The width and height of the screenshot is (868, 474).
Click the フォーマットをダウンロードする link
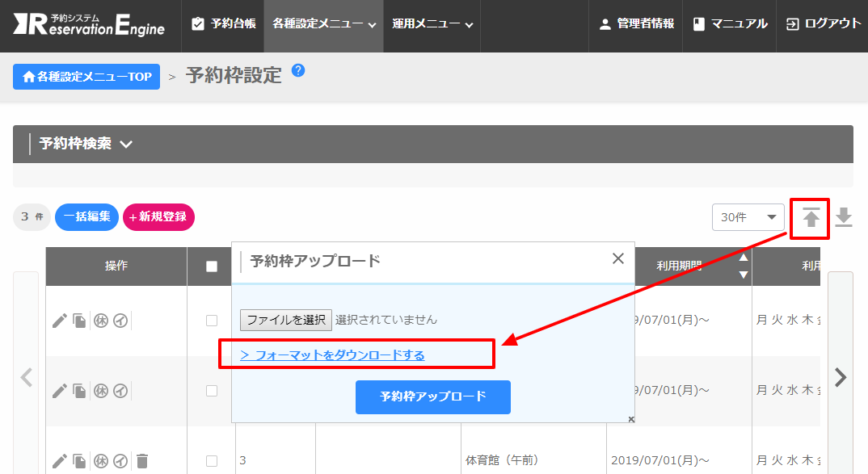click(332, 355)
